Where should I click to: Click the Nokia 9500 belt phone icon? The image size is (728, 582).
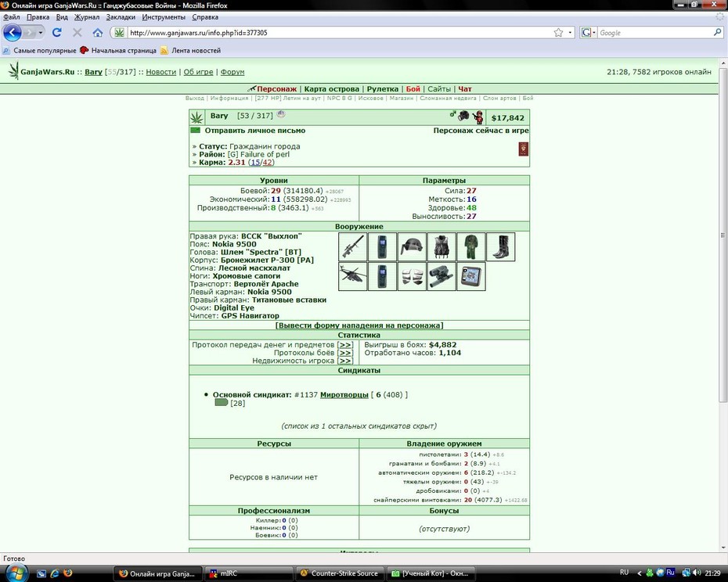tap(382, 247)
